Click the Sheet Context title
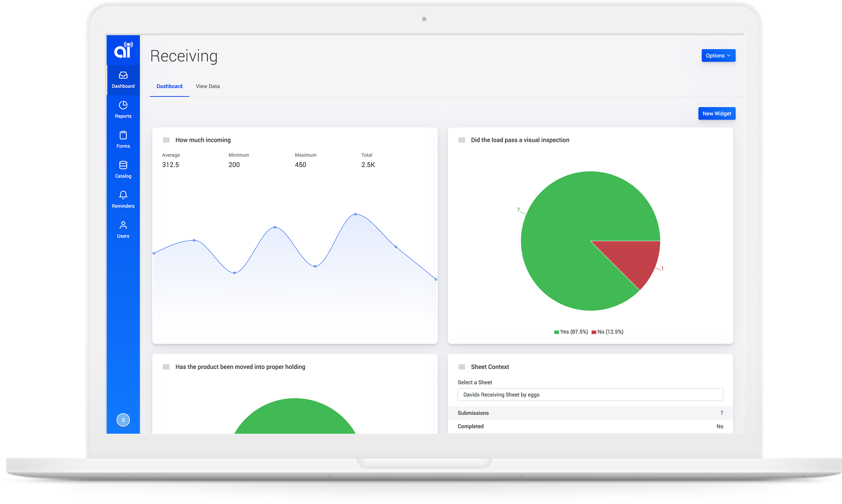This screenshot has height=504, width=842. tap(490, 367)
